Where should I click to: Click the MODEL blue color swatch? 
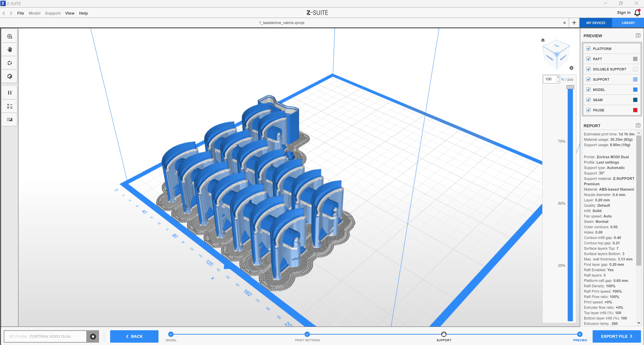point(635,90)
